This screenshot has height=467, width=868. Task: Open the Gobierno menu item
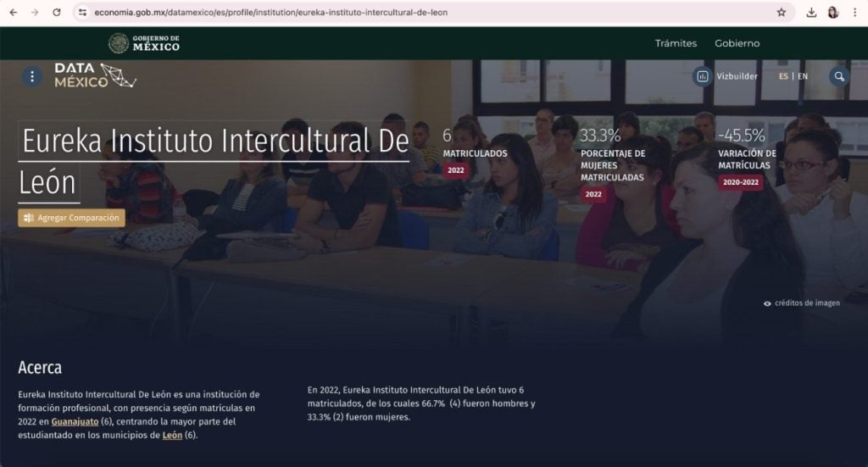click(737, 43)
